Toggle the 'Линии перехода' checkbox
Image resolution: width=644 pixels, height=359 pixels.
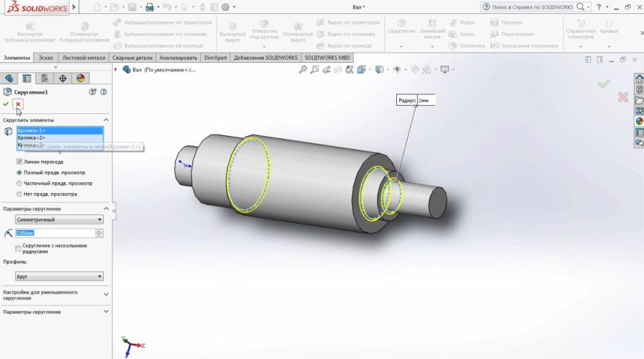click(x=19, y=162)
